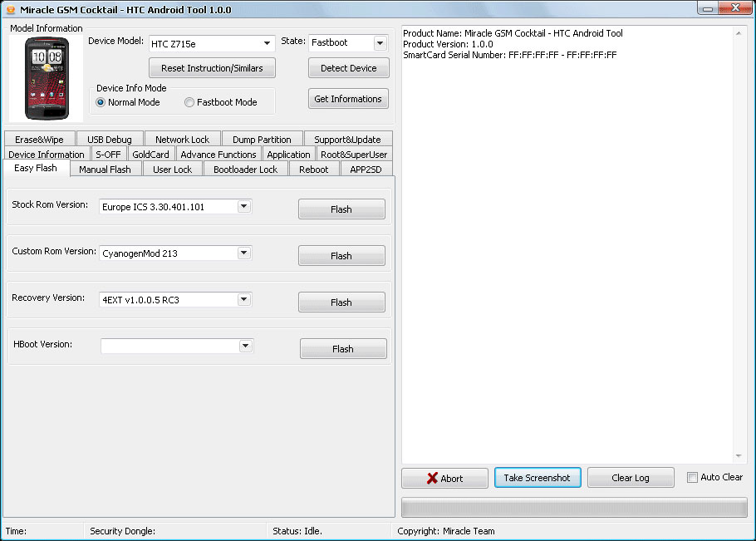
Task: Flash the selected Stock Rom Version
Action: 341,209
